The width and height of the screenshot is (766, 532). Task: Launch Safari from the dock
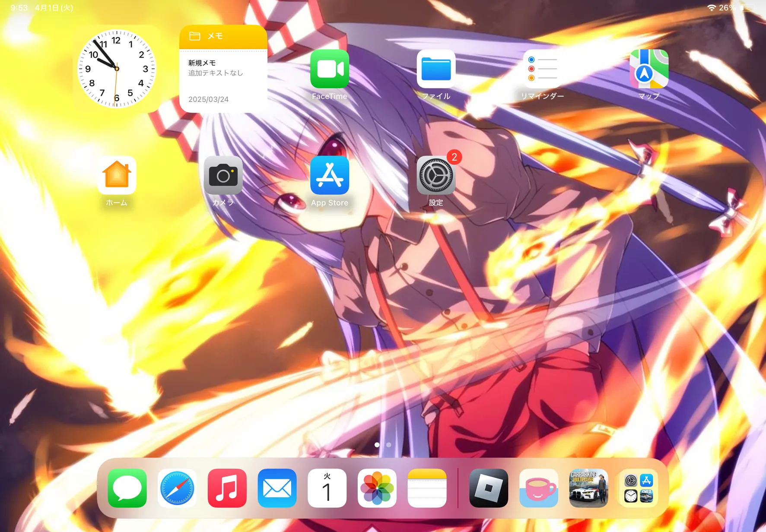point(177,488)
